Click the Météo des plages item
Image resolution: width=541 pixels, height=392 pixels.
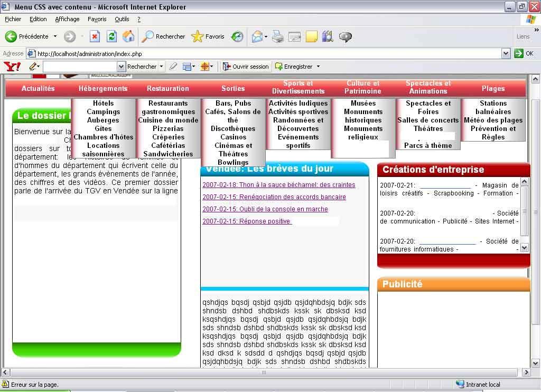[493, 120]
